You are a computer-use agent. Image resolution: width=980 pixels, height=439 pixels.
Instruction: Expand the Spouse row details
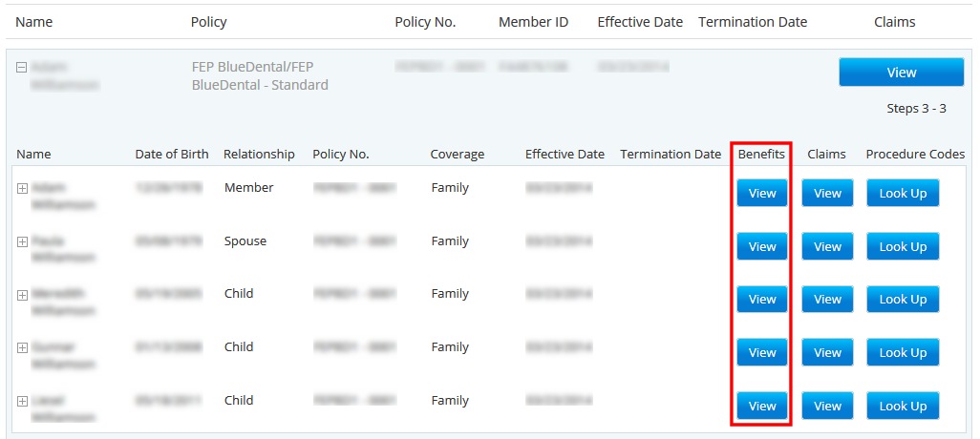[x=22, y=241]
